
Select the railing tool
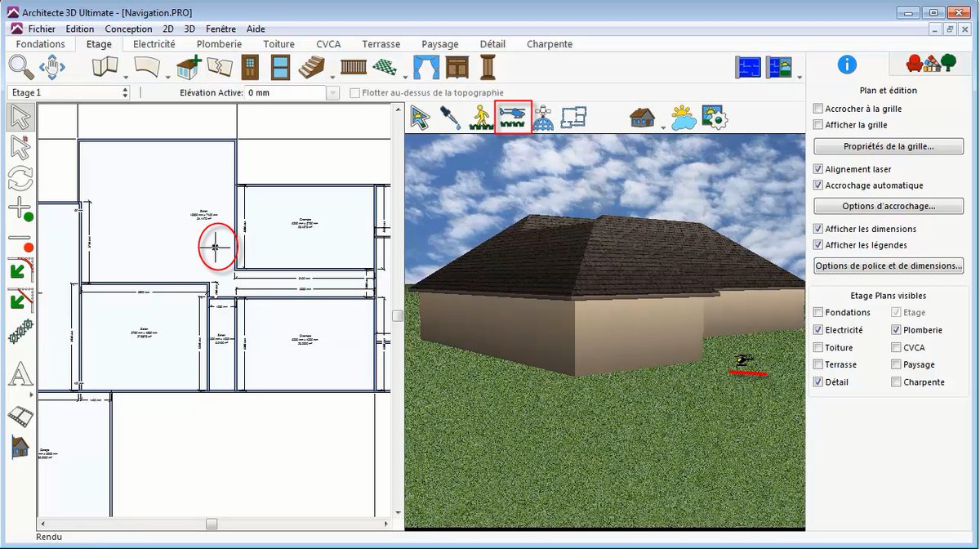[354, 67]
